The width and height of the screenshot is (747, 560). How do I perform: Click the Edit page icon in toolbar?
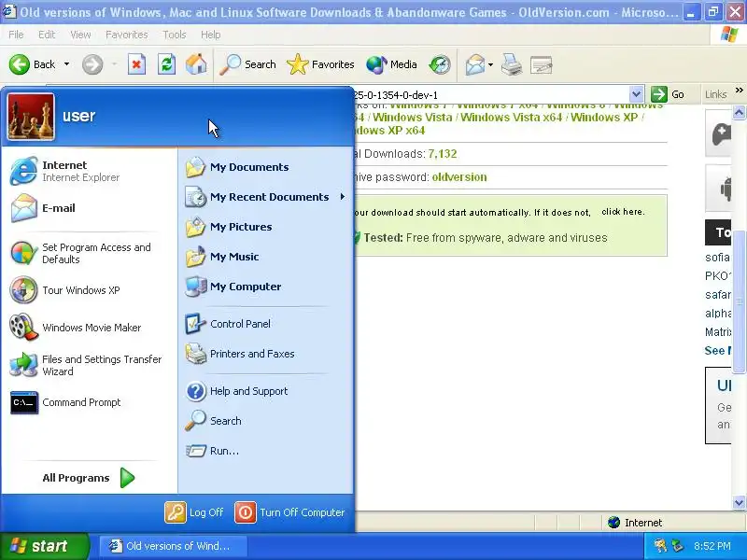click(541, 64)
